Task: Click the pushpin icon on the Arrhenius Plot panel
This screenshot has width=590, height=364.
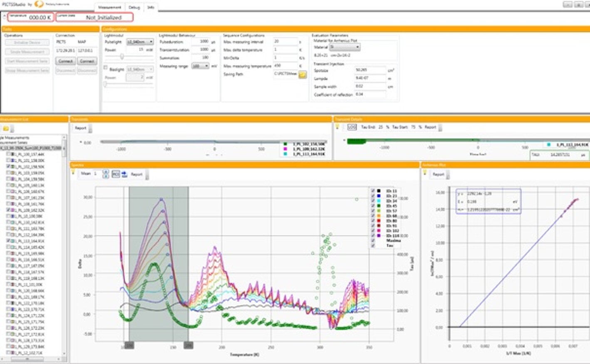Action: [424, 172]
